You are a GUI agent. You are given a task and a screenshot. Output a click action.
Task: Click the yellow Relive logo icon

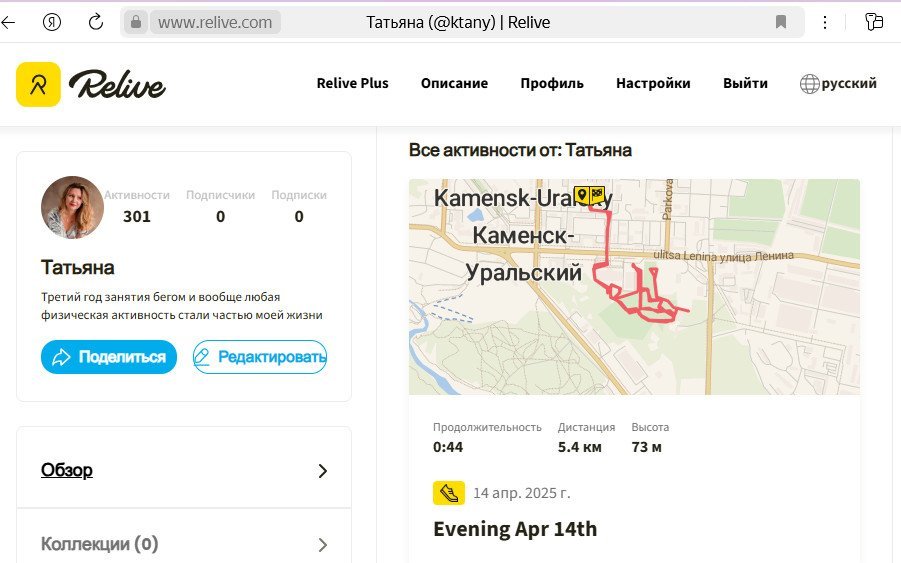38,84
